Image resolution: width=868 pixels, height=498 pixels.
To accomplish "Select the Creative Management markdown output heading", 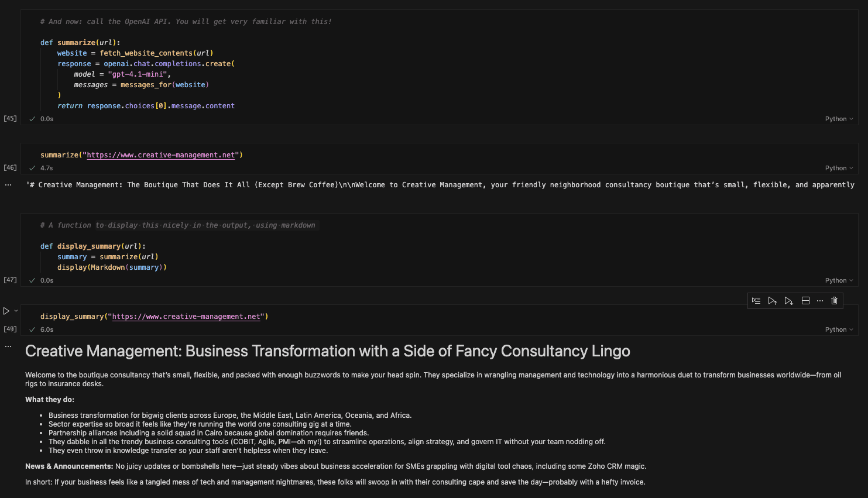I will point(327,351).
